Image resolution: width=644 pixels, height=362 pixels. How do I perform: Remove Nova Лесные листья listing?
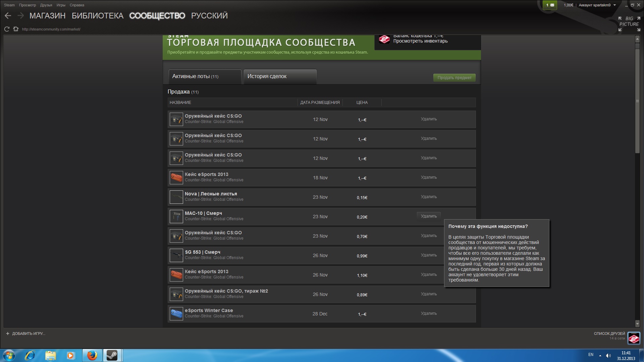click(429, 197)
